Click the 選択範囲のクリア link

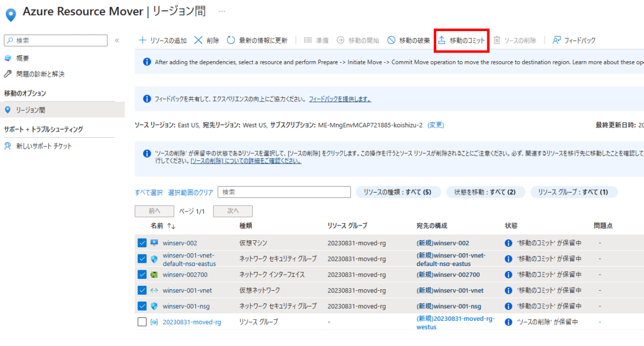pyautogui.click(x=191, y=192)
